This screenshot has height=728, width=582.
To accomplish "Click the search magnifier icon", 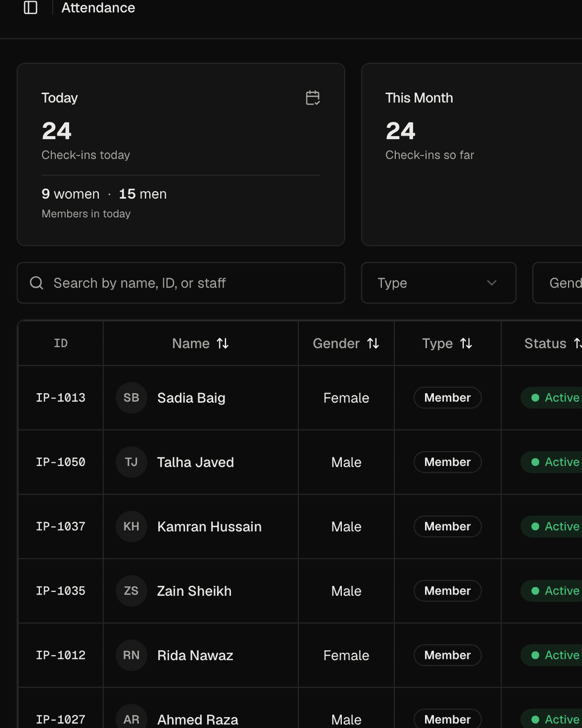I will click(36, 283).
